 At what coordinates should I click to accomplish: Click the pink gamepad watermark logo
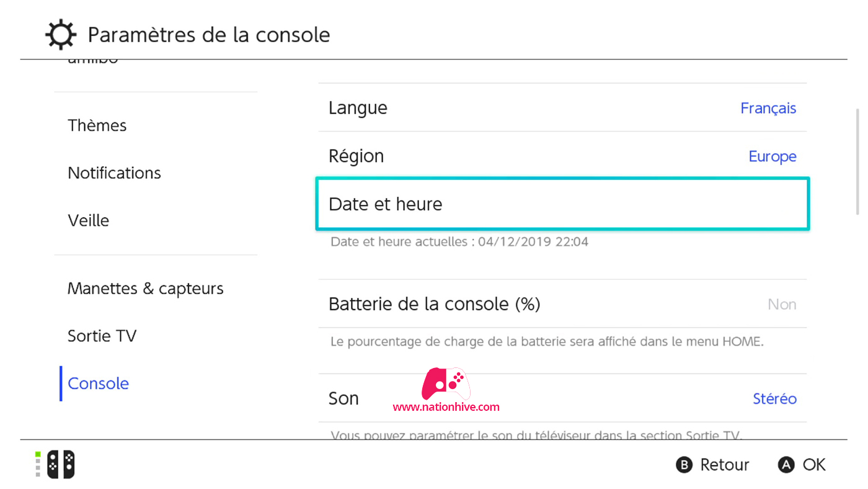[x=446, y=384]
